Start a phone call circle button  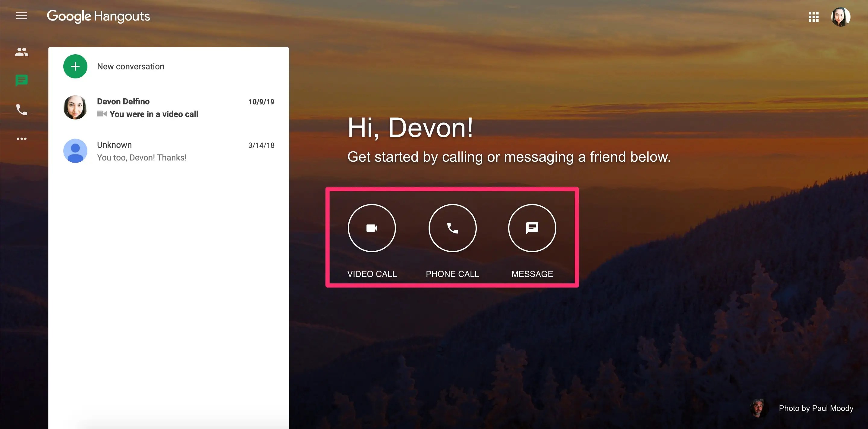coord(452,228)
